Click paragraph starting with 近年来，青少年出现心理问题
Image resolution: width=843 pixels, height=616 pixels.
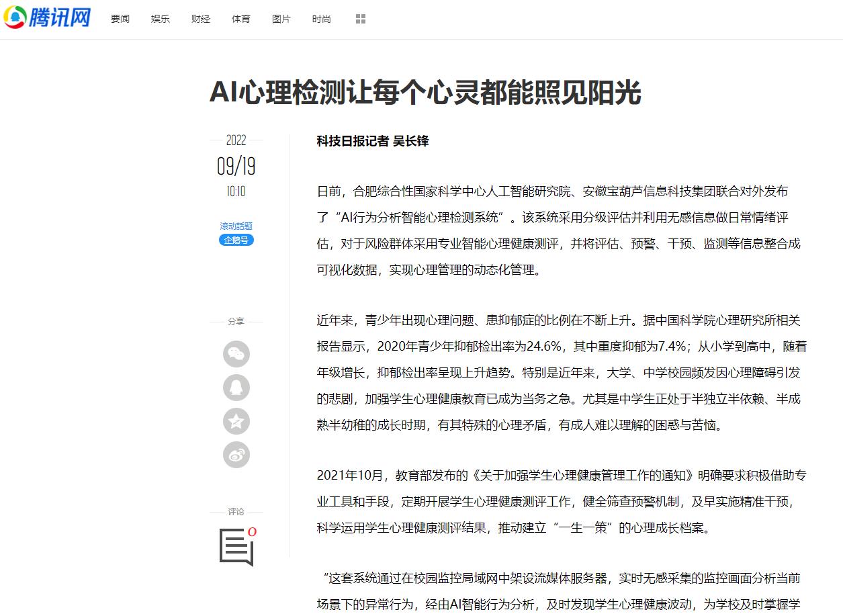point(562,373)
